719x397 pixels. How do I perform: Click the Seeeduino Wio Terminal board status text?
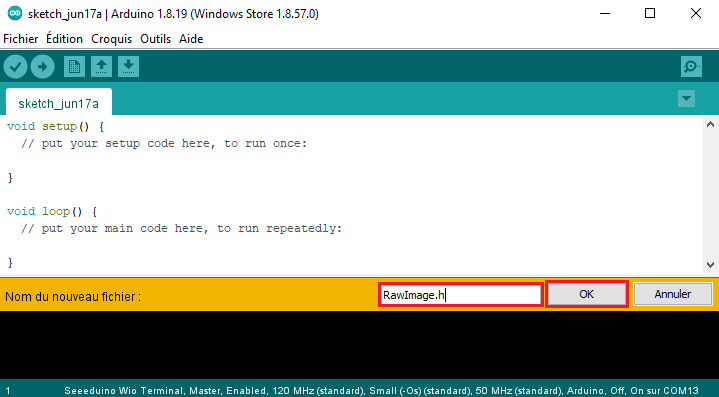pos(382,391)
